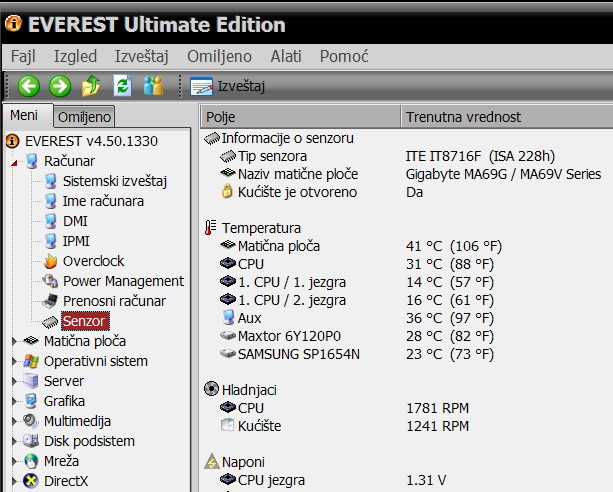Open Sistemski izveštaj in the tree
Image resolution: width=613 pixels, height=492 pixels.
(x=115, y=181)
